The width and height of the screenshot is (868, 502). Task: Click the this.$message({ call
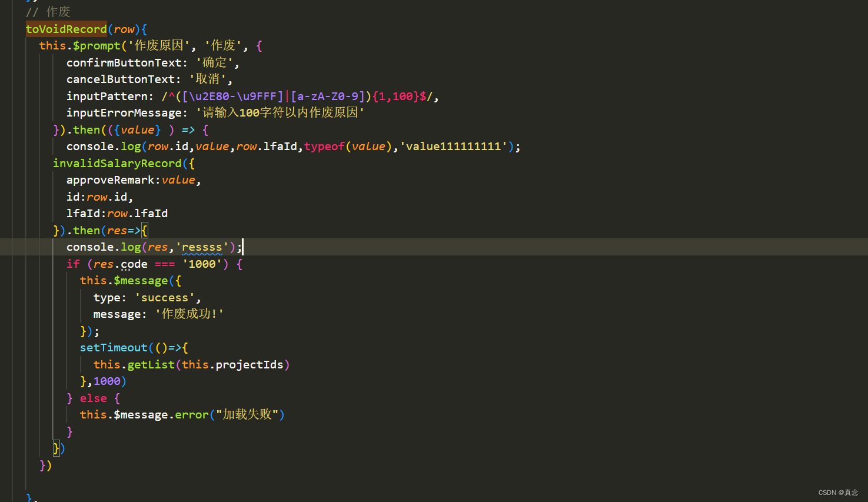[131, 281]
